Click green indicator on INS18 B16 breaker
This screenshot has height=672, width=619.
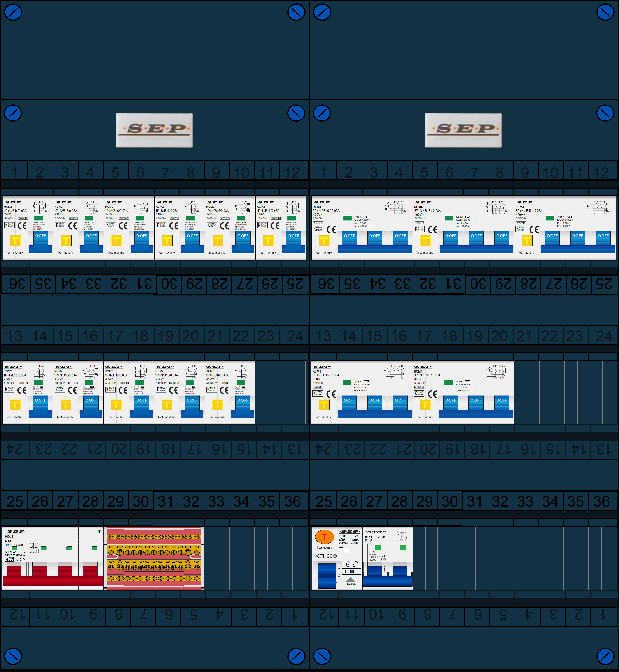tap(378, 548)
